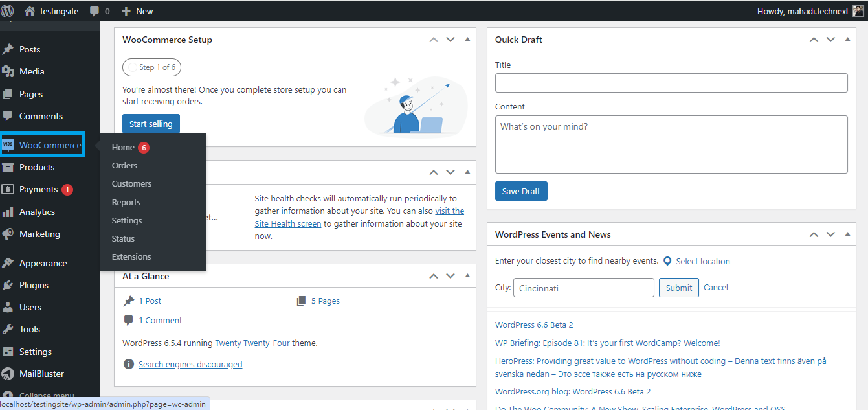Click the MailBluster icon in sidebar
This screenshot has height=410, width=868.
[8, 374]
